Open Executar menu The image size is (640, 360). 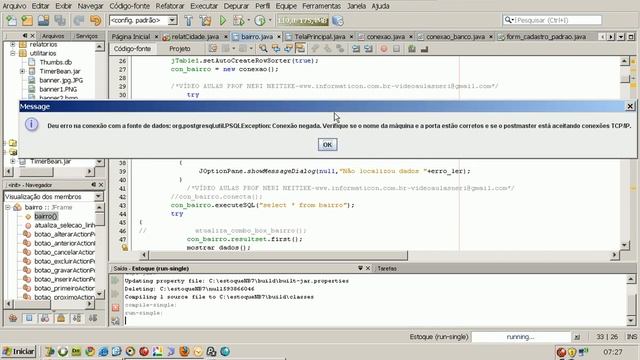[x=204, y=6]
